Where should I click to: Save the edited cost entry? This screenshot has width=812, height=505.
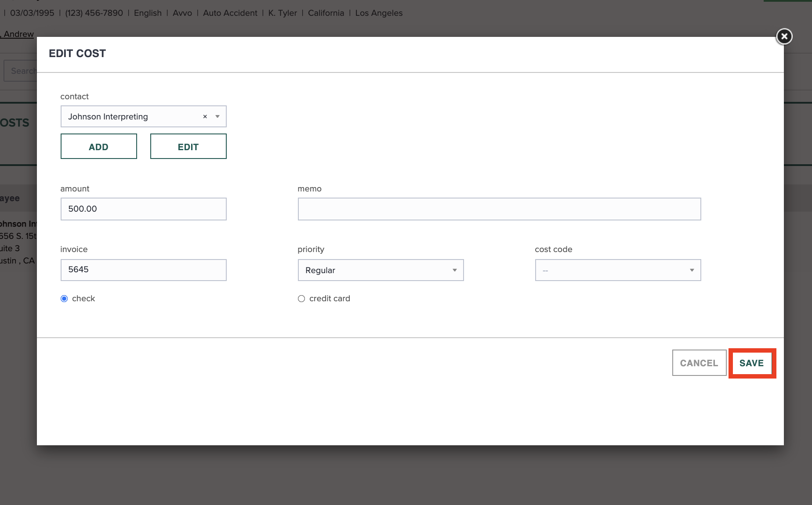[752, 363]
